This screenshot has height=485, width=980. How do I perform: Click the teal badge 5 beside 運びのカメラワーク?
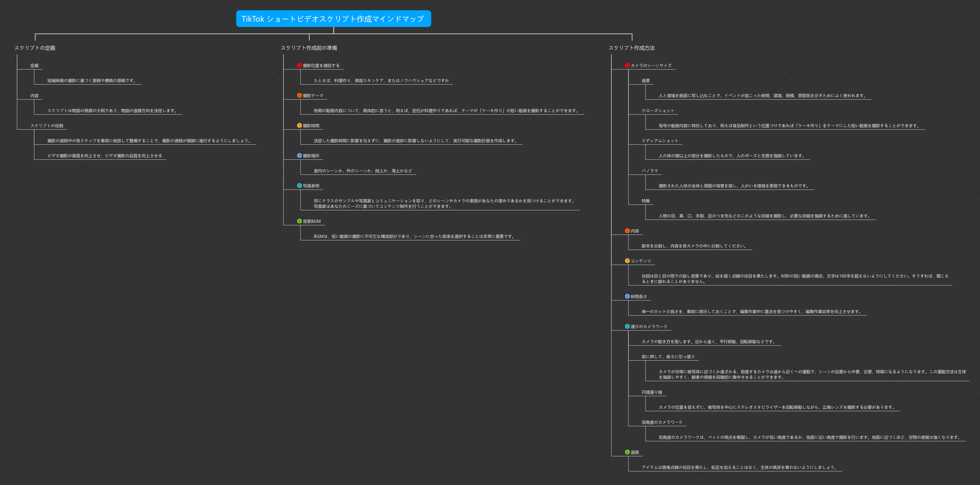[x=627, y=327]
